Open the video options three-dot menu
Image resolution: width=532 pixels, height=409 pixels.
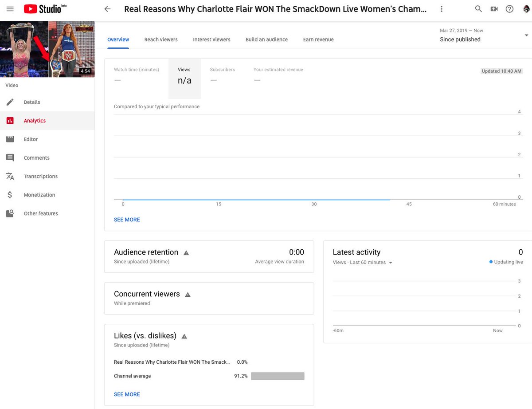pyautogui.click(x=442, y=9)
